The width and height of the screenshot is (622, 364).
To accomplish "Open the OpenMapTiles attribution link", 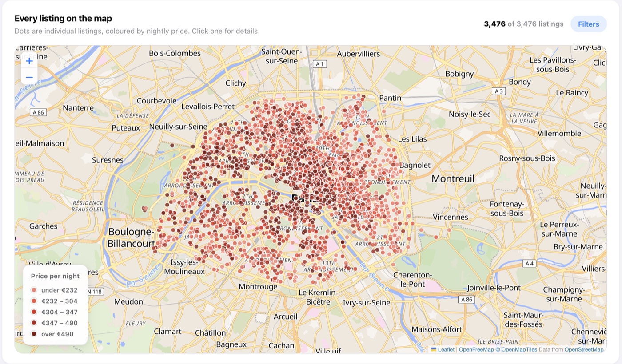I will 516,349.
